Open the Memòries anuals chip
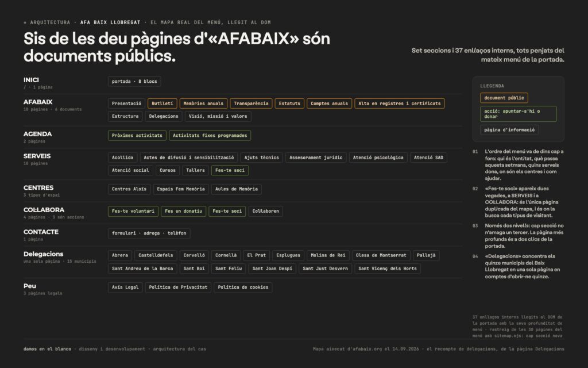 click(203, 103)
